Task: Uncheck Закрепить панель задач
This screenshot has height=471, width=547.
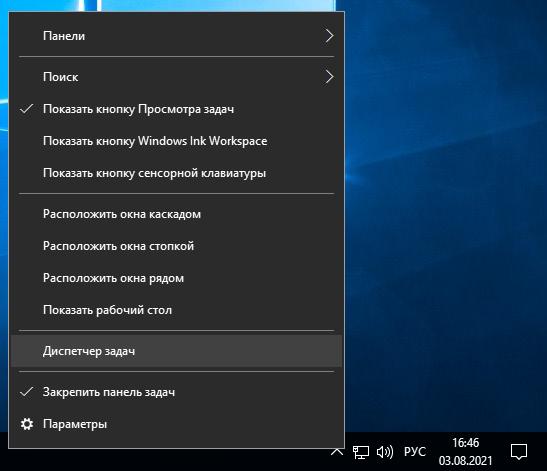Action: [x=177, y=392]
